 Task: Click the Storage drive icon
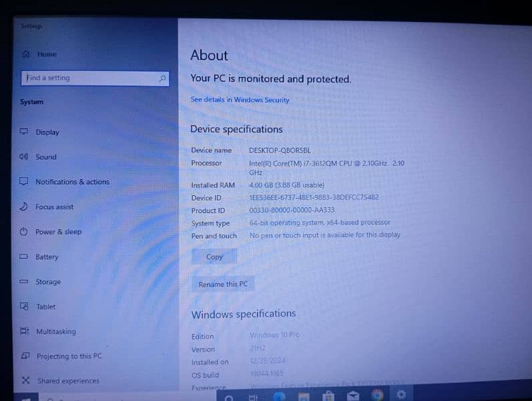(x=24, y=281)
